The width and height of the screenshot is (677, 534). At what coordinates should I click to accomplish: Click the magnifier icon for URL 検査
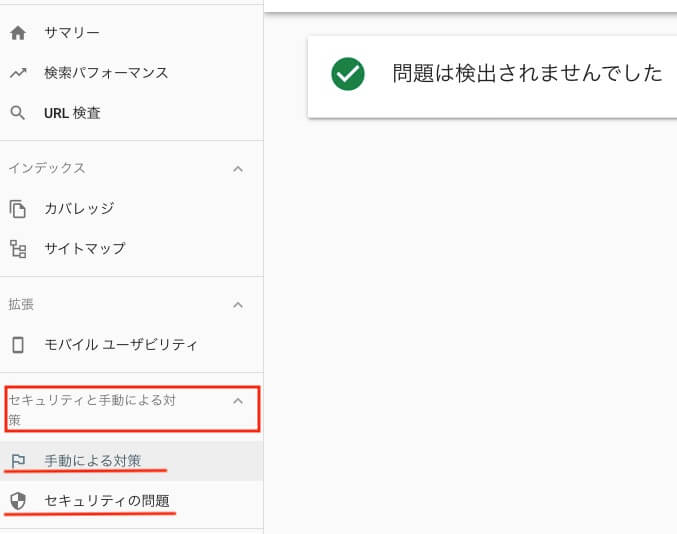[x=18, y=113]
